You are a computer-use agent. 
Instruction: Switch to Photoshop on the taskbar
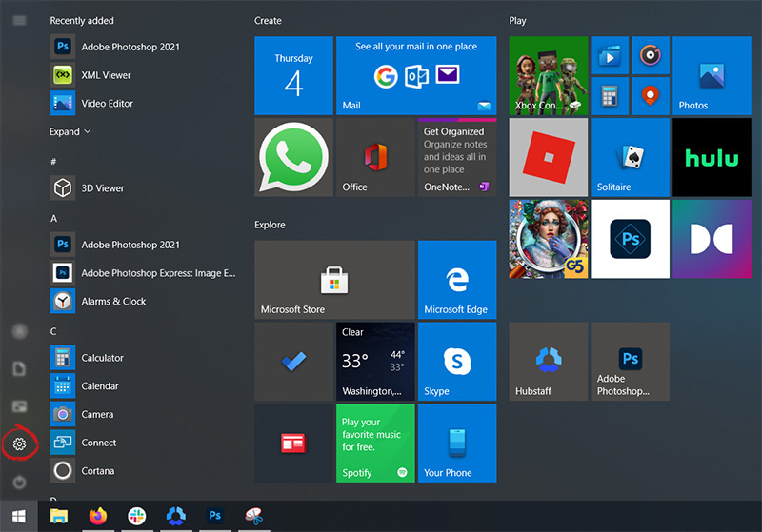[x=215, y=516]
